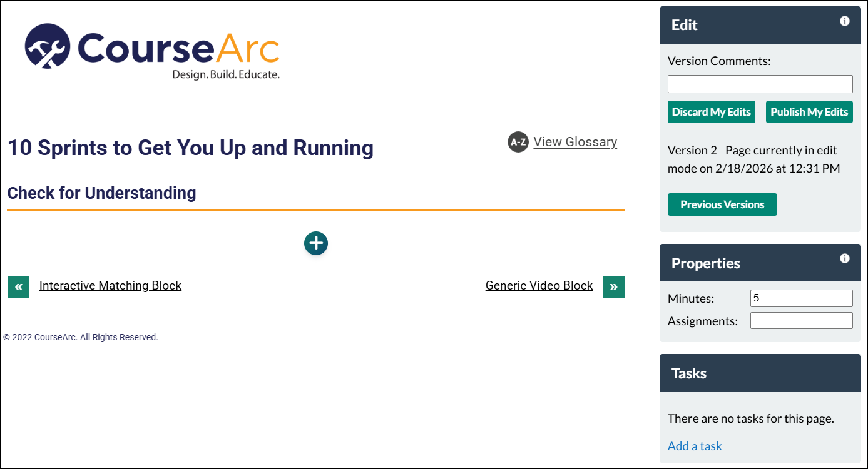The height and width of the screenshot is (469, 868).
Task: Open View Glossary
Action: (x=574, y=141)
